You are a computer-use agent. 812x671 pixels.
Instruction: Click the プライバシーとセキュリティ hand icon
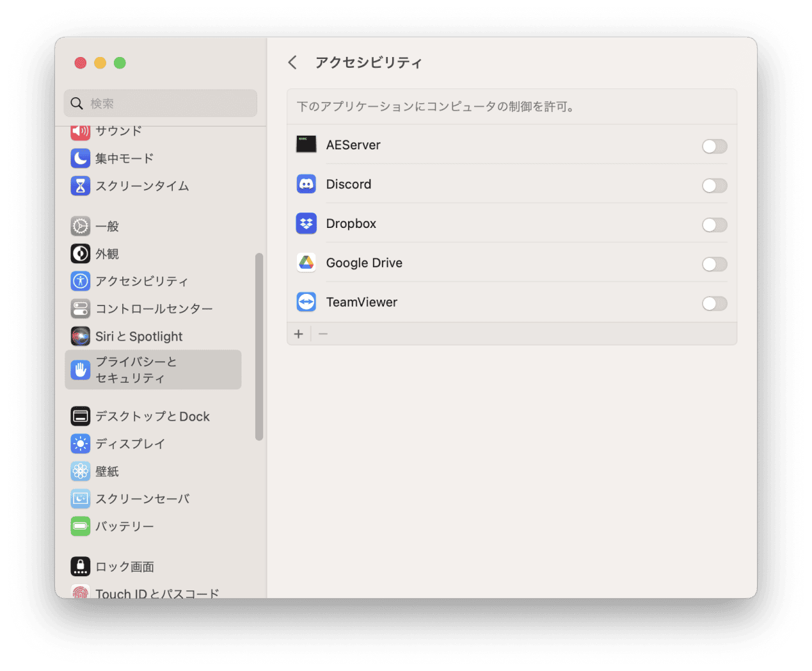81,369
